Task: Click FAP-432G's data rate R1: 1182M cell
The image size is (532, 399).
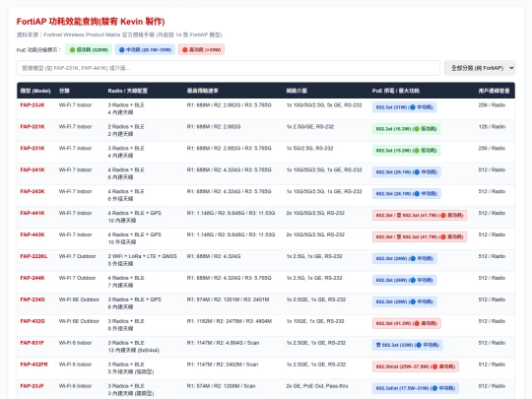Action: (230, 321)
